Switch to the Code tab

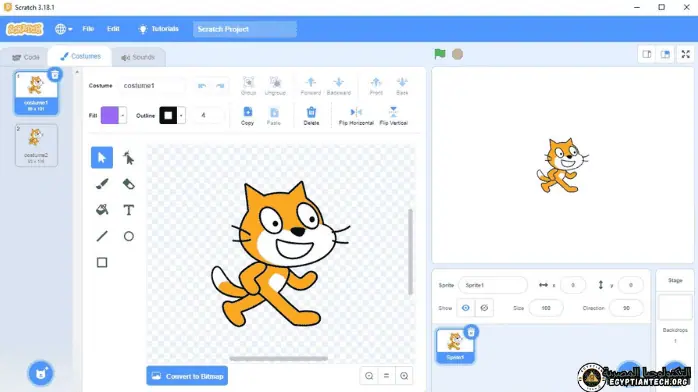26,57
